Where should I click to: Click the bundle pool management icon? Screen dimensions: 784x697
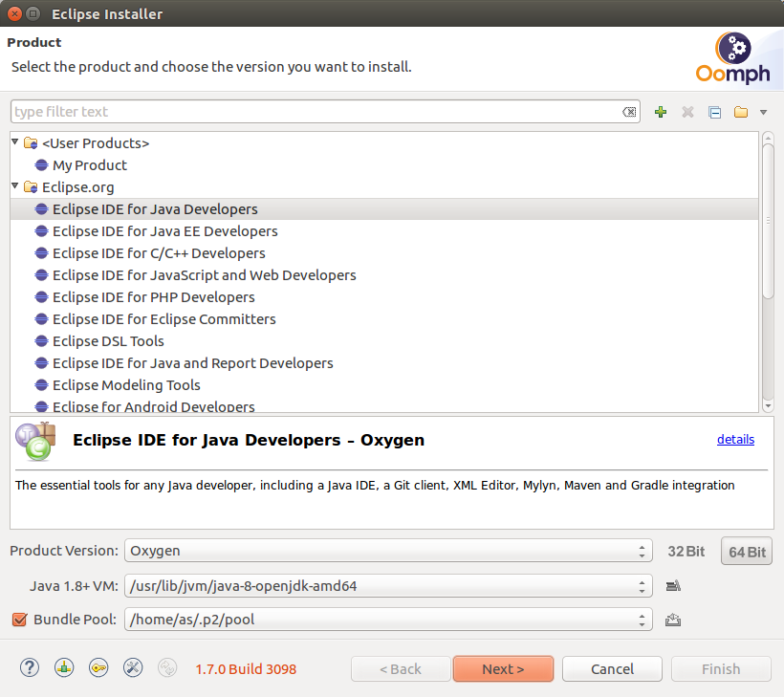click(x=673, y=619)
